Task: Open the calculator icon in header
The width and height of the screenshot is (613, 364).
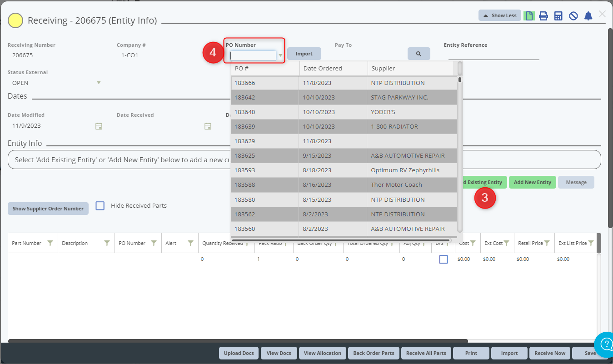Action: [558, 16]
